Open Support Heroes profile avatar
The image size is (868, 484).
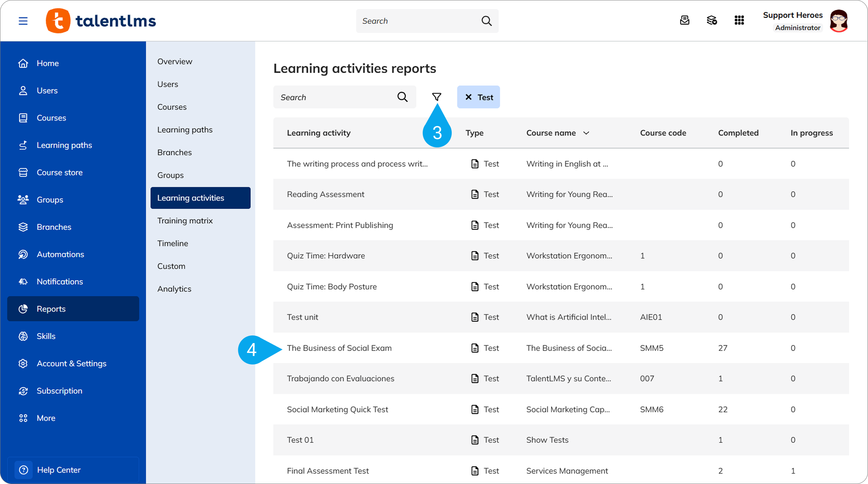pyautogui.click(x=839, y=21)
